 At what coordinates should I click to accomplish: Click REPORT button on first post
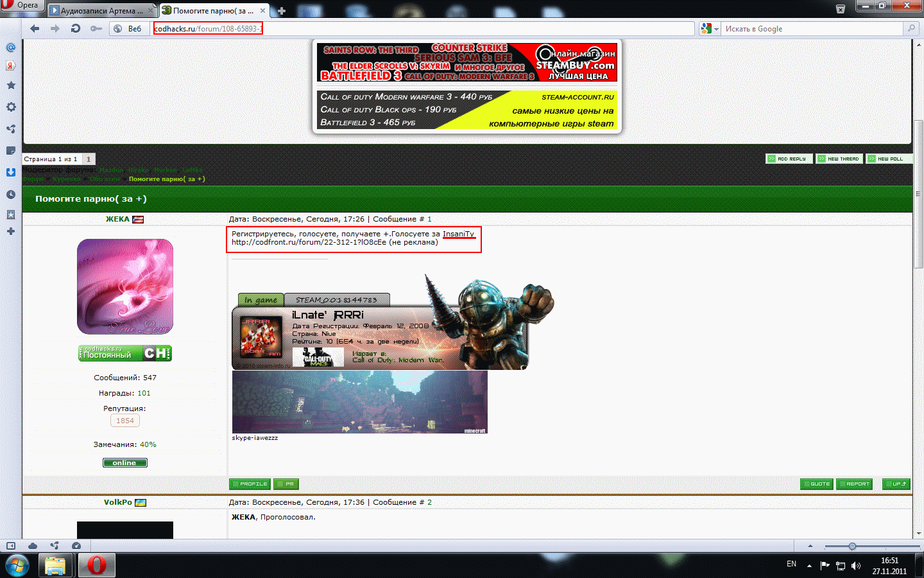click(x=854, y=484)
